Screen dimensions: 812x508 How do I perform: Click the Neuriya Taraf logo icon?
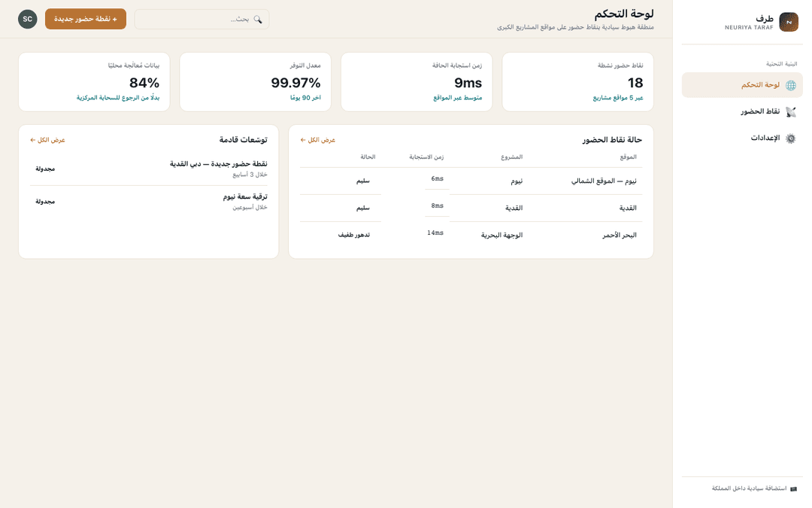coord(789,22)
